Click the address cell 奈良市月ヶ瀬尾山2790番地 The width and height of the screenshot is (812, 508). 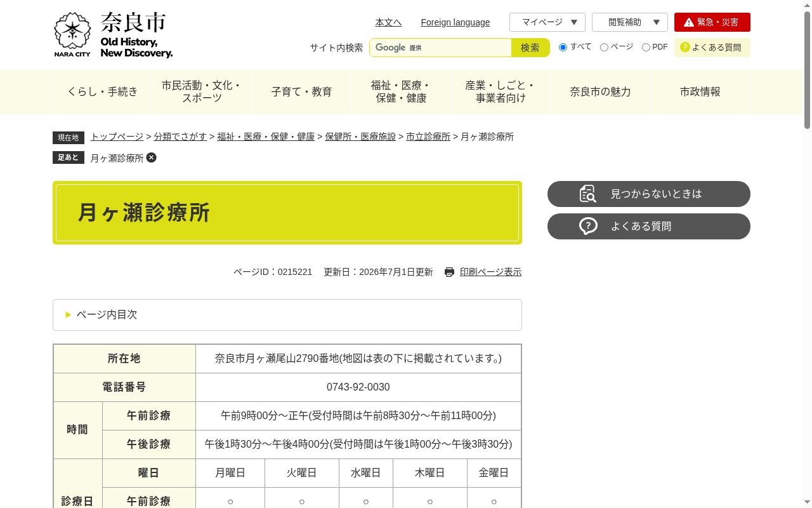[358, 359]
